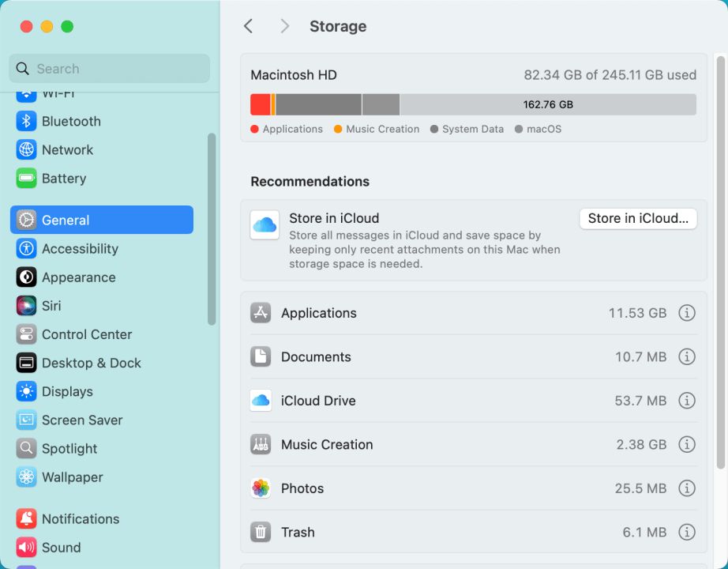
Task: View details for Documents storage
Action: point(686,356)
